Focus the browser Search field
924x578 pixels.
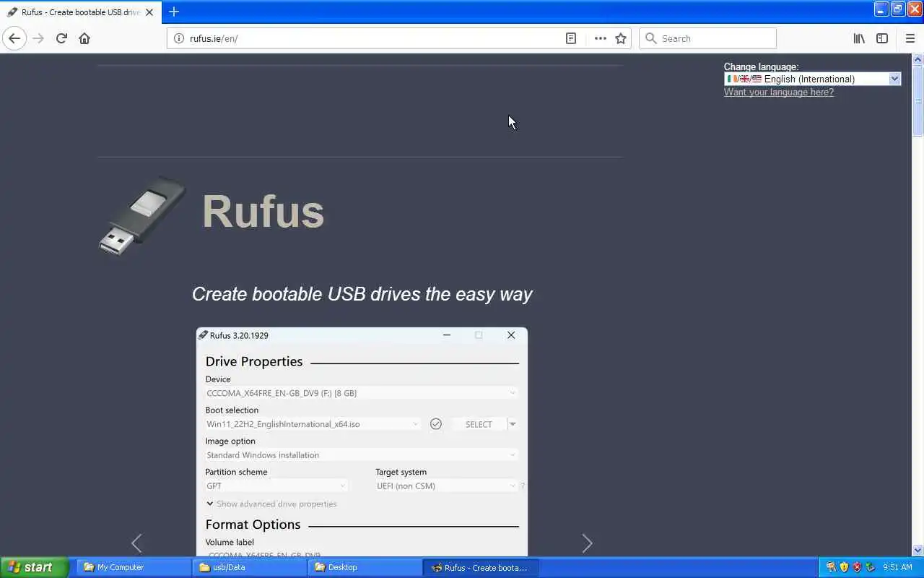(707, 38)
